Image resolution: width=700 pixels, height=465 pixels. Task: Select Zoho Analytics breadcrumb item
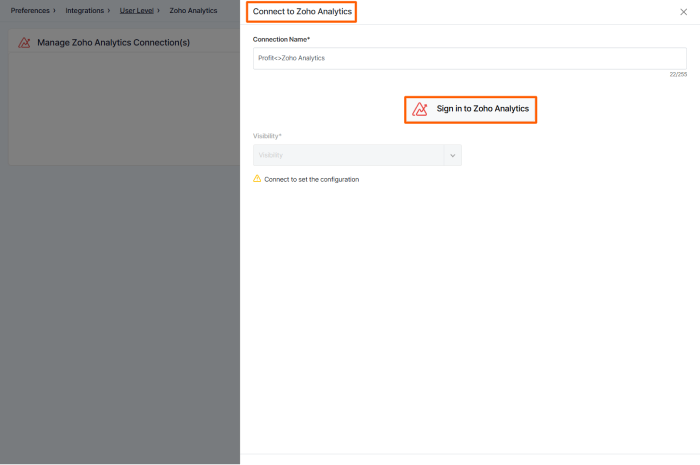pyautogui.click(x=193, y=10)
